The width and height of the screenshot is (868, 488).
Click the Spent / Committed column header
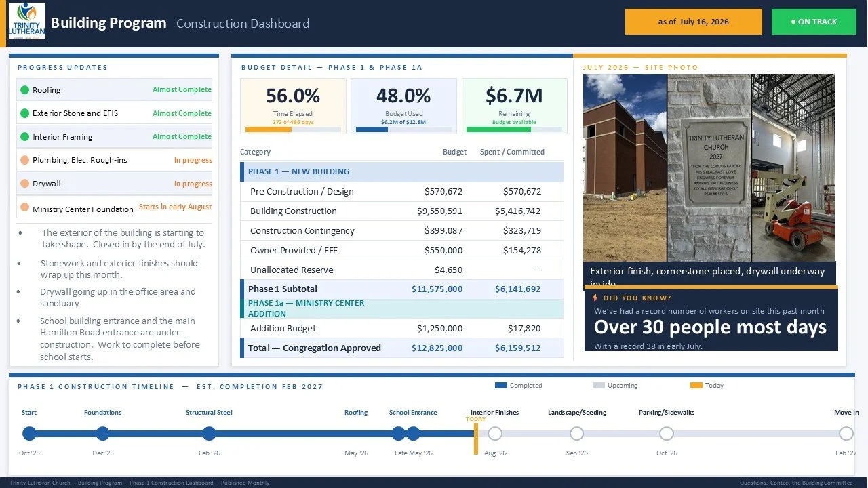point(512,152)
